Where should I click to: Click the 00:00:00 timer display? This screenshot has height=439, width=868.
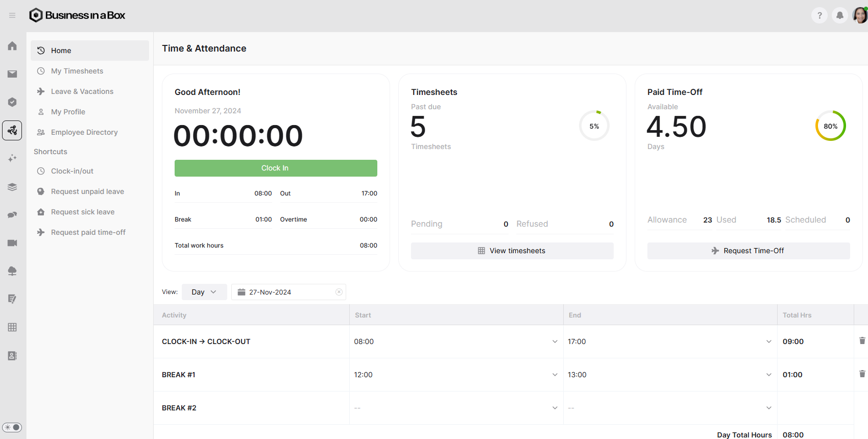click(x=238, y=136)
